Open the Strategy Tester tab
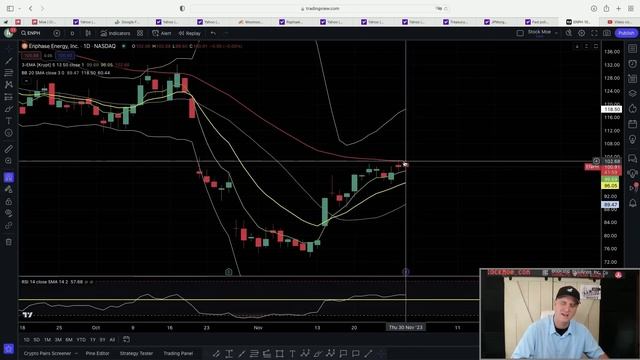 [136, 353]
